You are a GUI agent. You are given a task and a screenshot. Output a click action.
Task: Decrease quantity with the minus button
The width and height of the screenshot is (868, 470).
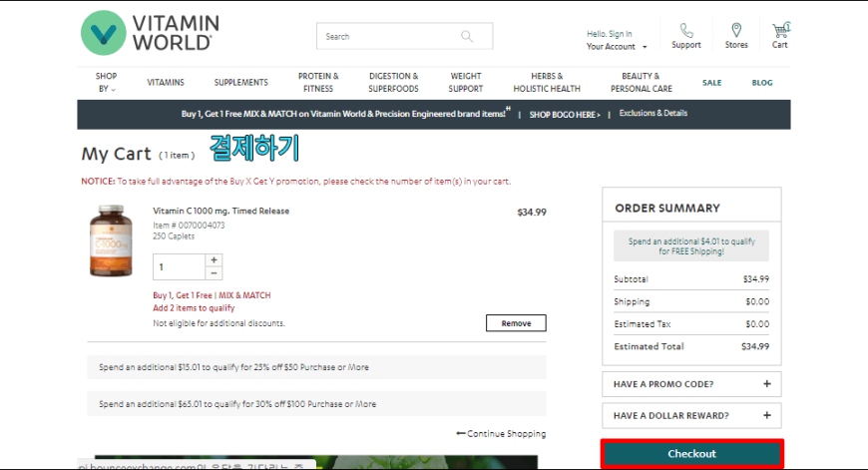point(214,273)
